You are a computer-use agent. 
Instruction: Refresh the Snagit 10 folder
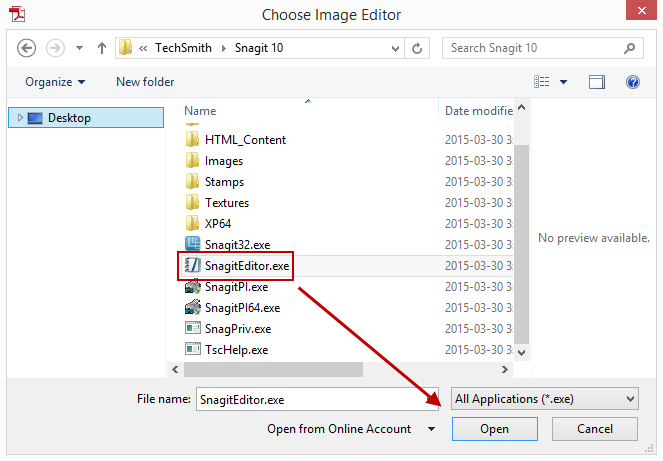click(417, 48)
